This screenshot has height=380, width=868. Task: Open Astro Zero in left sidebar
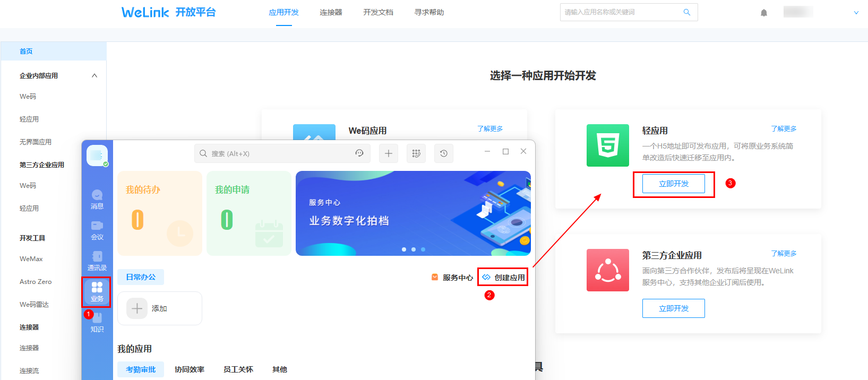[x=36, y=282]
